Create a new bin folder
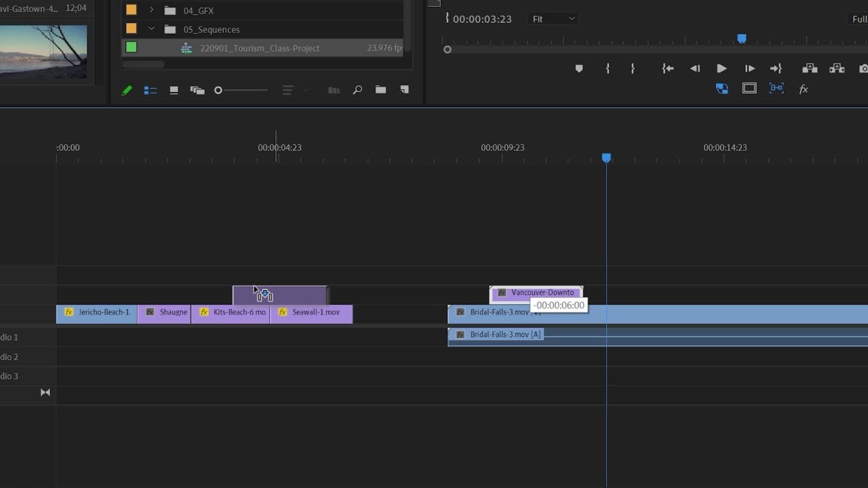The width and height of the screenshot is (868, 488). [x=380, y=89]
